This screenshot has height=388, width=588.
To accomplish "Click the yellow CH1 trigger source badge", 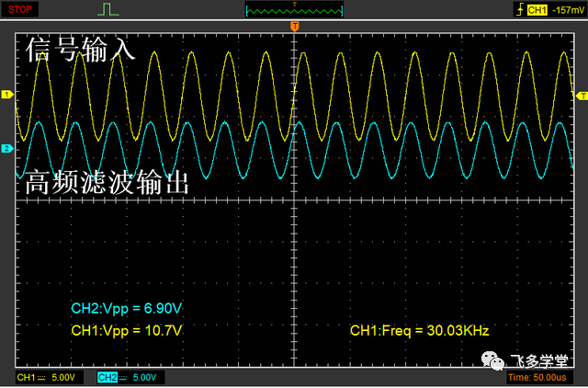I will [537, 10].
